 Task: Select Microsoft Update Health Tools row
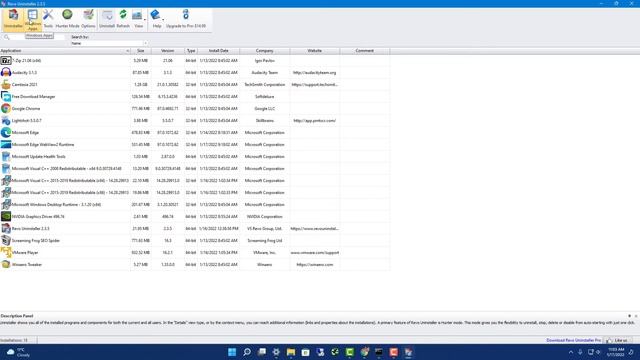tap(195, 156)
